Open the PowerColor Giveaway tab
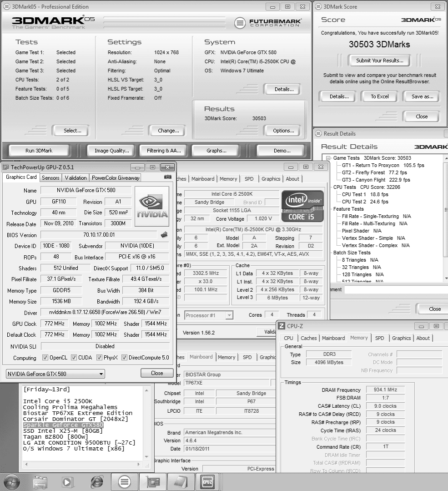 [116, 178]
